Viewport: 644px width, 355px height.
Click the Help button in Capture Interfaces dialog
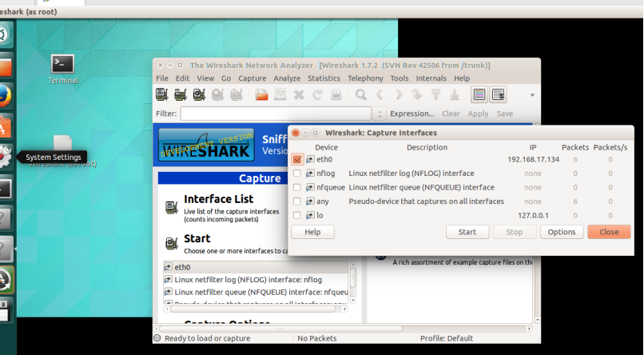(x=312, y=232)
